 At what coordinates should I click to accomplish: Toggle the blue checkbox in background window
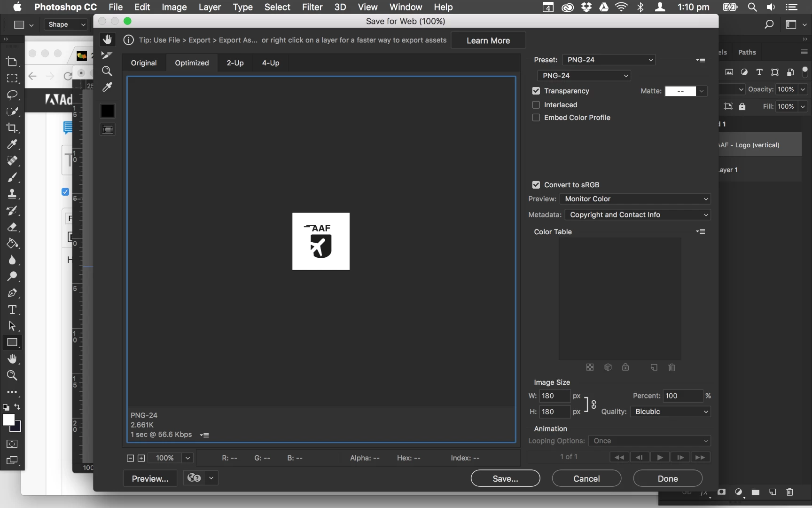tap(65, 191)
